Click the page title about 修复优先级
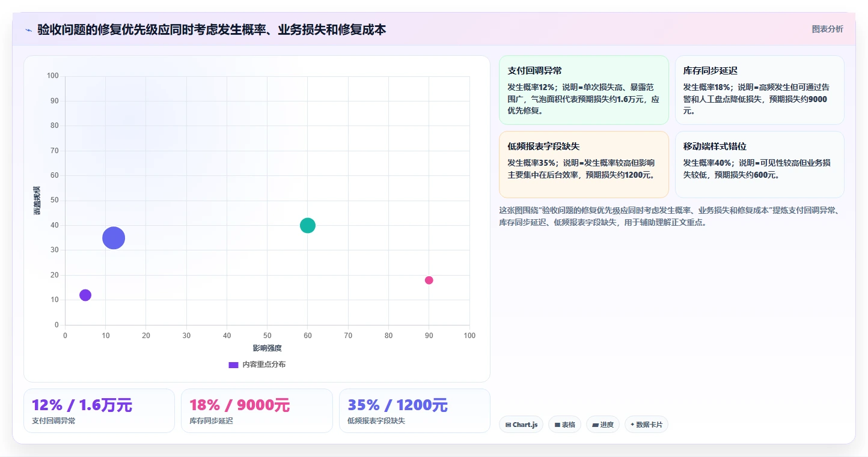Screen dimensions: 868x457 (212, 29)
